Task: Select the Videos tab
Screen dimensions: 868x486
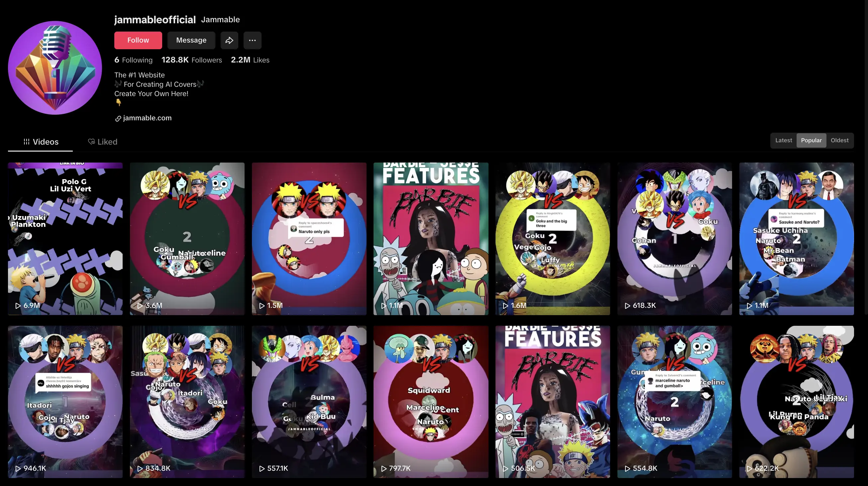Action: [x=41, y=142]
